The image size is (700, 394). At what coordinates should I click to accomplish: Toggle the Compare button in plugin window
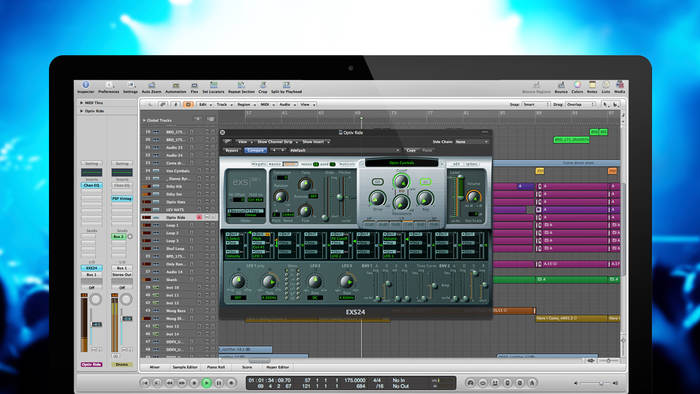click(x=255, y=150)
